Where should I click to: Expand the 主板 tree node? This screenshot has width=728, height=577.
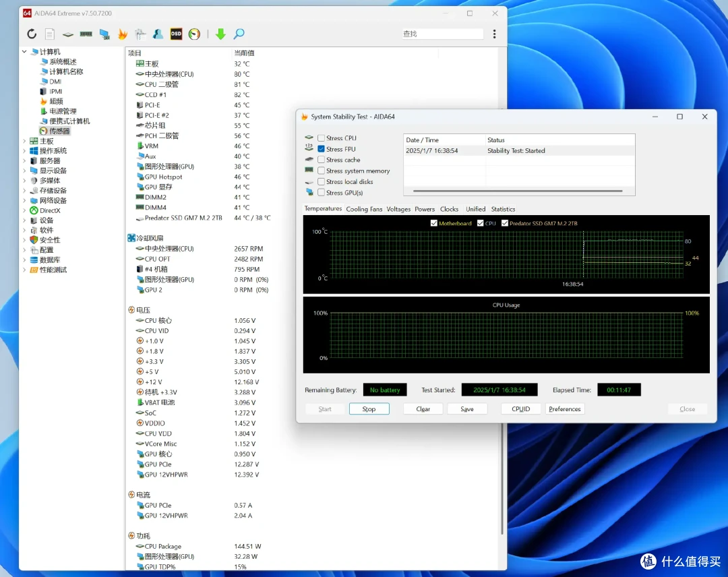click(24, 141)
